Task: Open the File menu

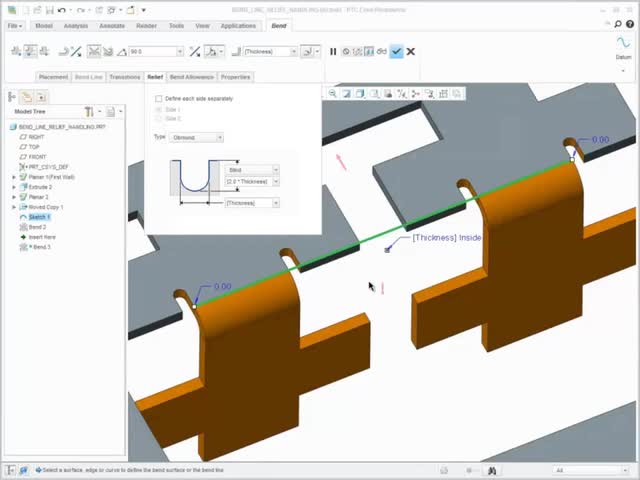Action: point(15,26)
